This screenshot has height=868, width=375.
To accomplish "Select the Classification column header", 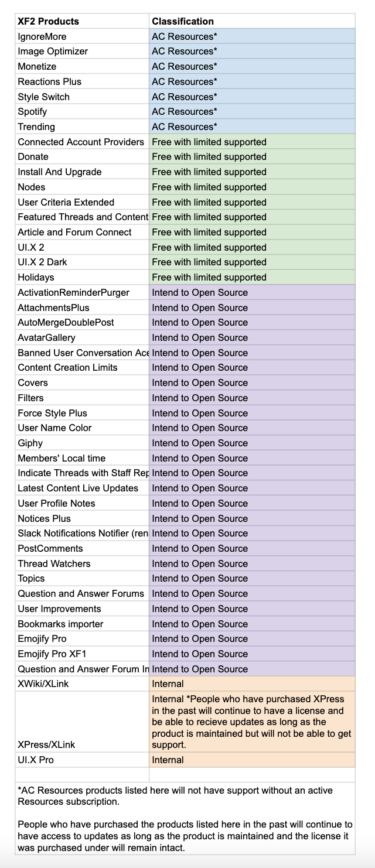I will click(183, 21).
